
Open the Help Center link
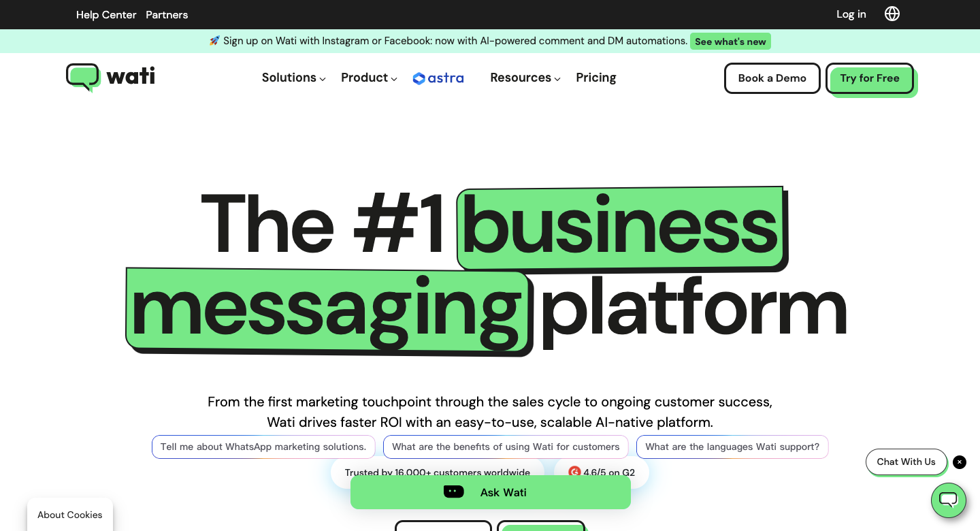106,14
